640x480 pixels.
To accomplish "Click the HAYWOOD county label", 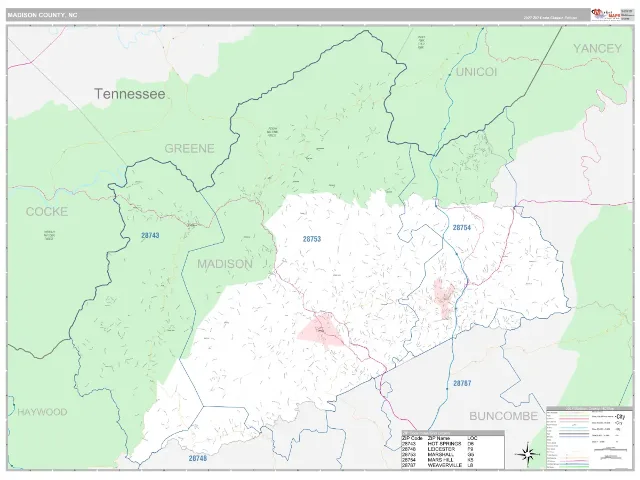I will pos(42,412).
